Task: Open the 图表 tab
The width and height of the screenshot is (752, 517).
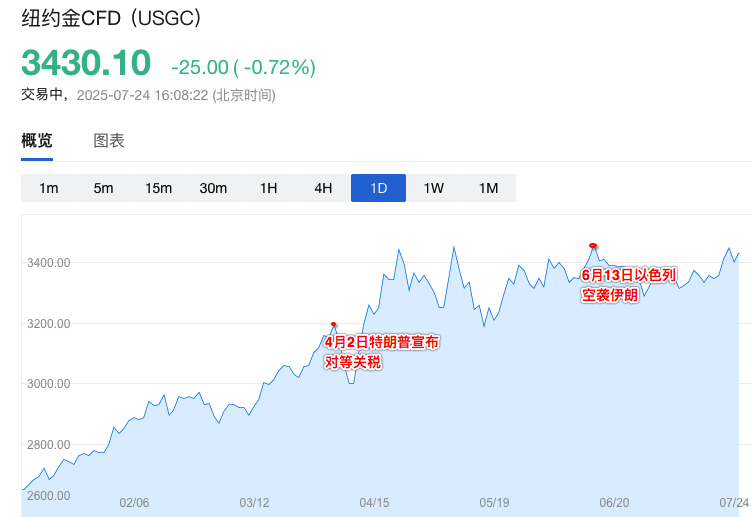Action: click(x=109, y=141)
